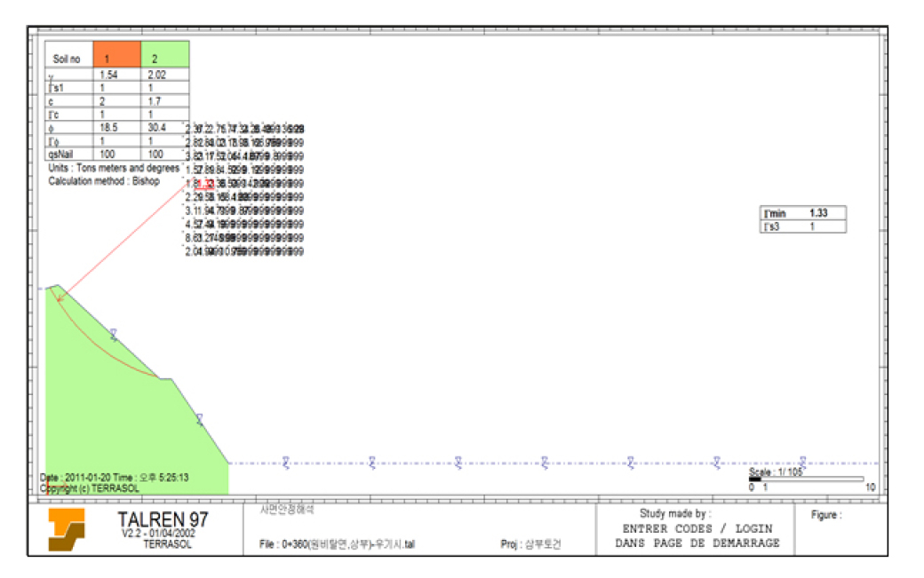Screen dimensions: 924x578
Task: Click the black scale bar segment
Action: pos(754,479)
